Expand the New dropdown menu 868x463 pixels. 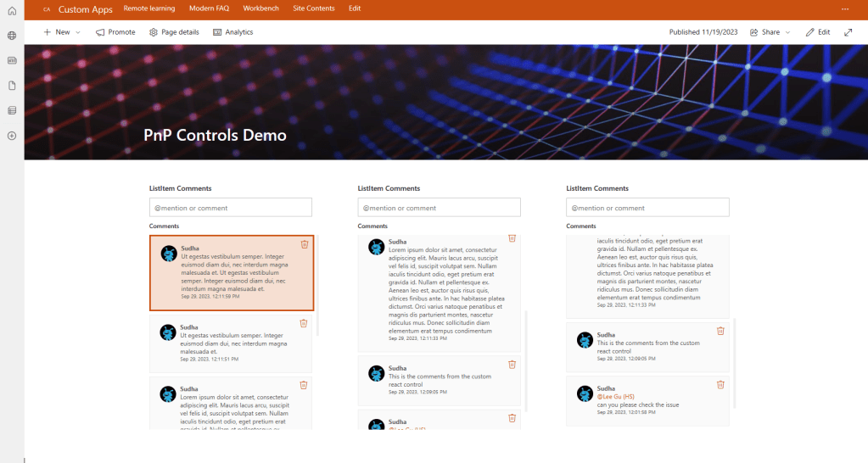pyautogui.click(x=62, y=32)
